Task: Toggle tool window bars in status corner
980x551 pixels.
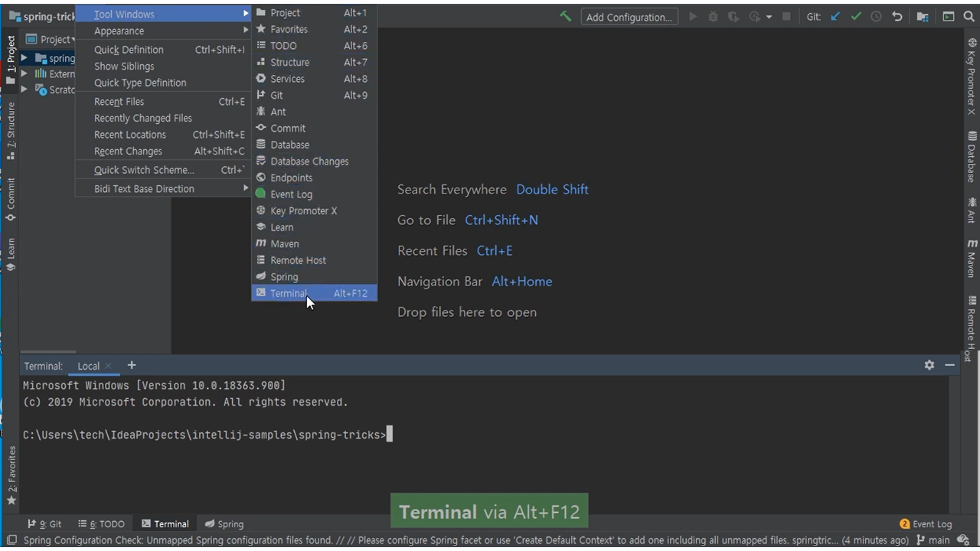Action: 11,540
